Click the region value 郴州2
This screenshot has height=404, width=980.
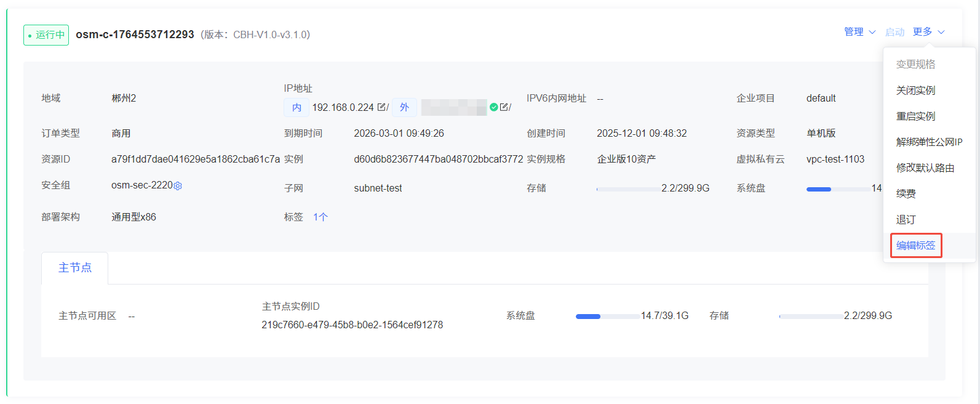pyautogui.click(x=124, y=98)
